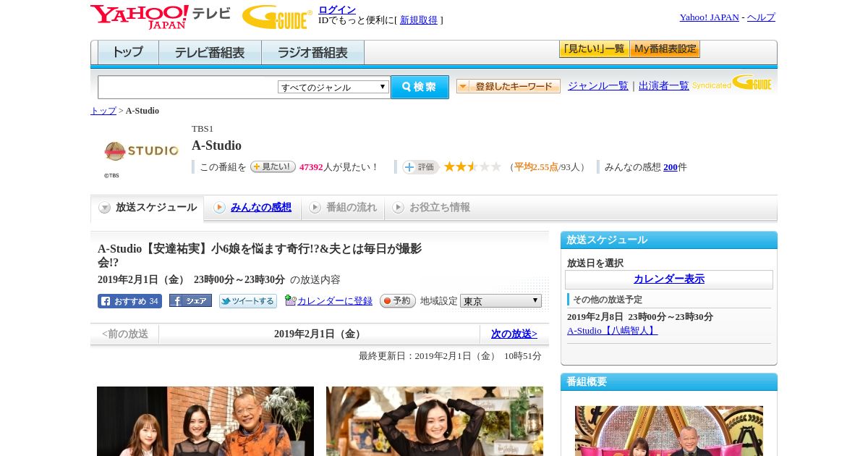Image resolution: width=868 pixels, height=456 pixels.
Task: Click the カレンダーに登録 link
Action: [335, 300]
